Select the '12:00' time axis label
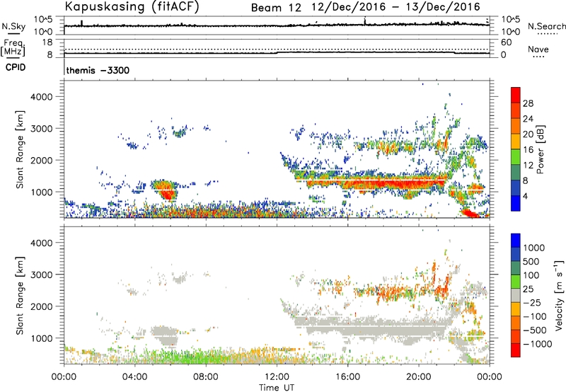The image size is (566, 392). (277, 377)
